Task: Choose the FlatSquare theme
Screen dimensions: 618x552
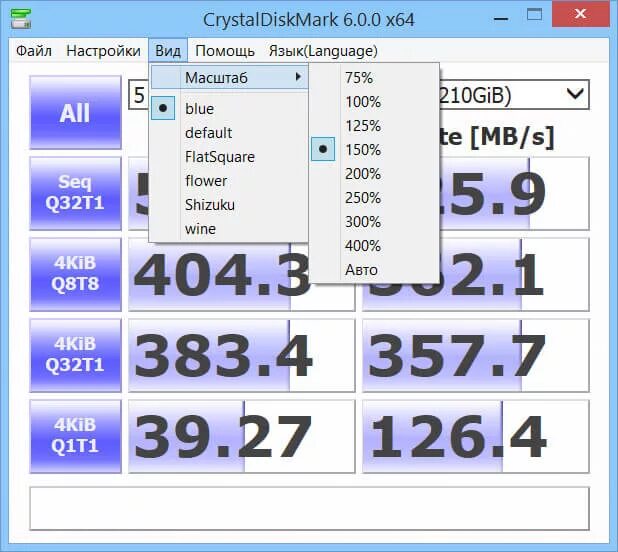Action: click(229, 157)
